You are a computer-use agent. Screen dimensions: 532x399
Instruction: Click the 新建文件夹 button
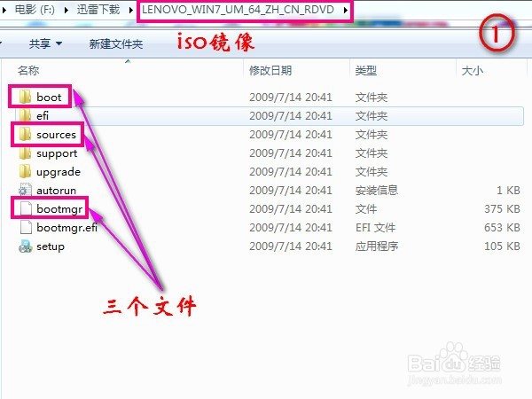pyautogui.click(x=115, y=43)
